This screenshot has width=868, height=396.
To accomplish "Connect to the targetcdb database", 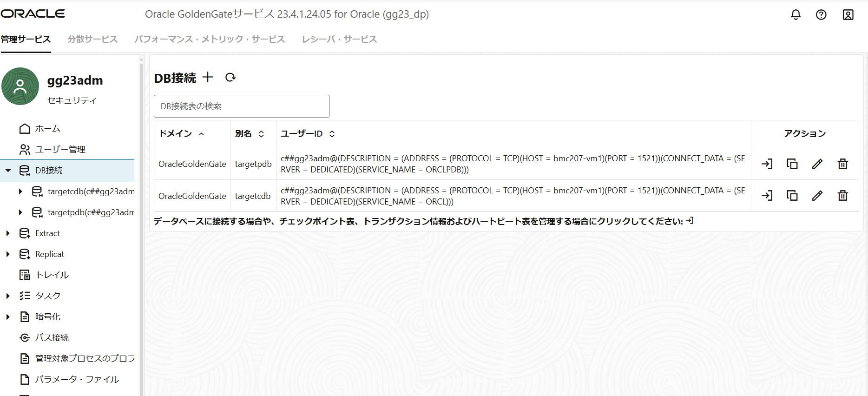I will [x=767, y=196].
